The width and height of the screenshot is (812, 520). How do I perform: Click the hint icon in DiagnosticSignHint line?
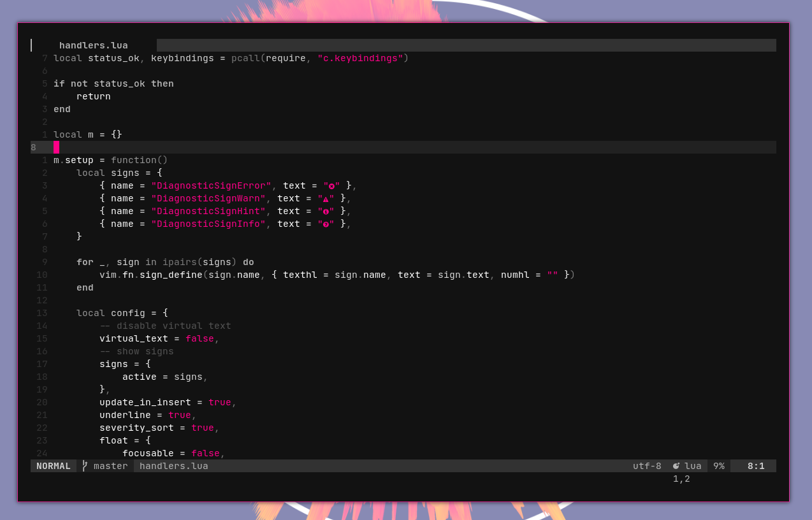(x=326, y=212)
